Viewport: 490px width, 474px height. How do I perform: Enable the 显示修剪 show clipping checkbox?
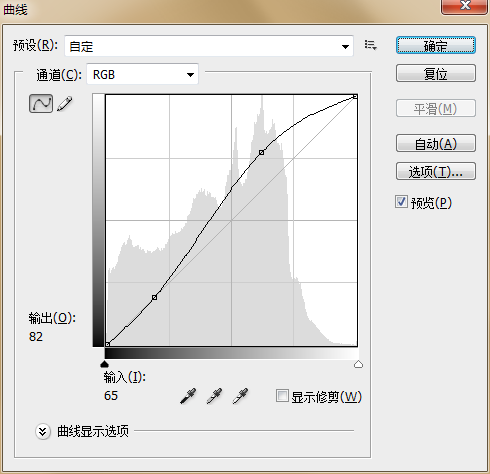(282, 396)
